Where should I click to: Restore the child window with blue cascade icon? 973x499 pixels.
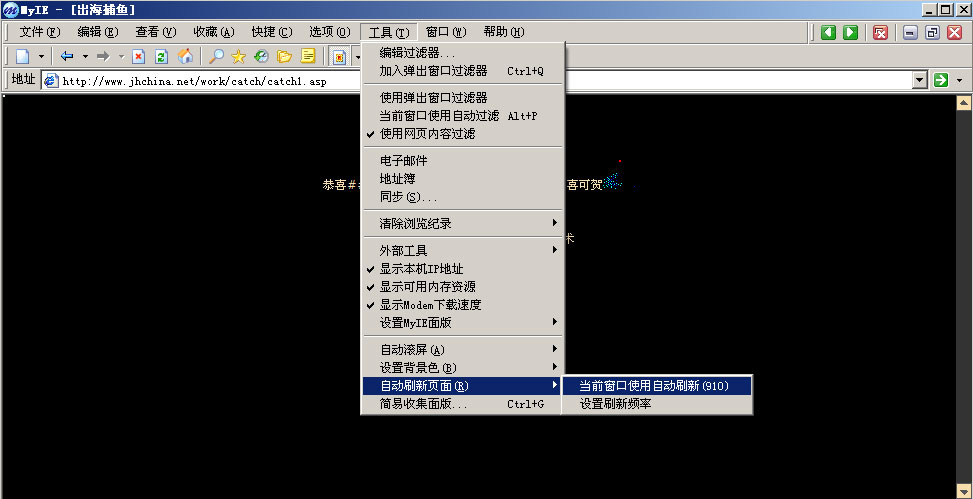(932, 32)
